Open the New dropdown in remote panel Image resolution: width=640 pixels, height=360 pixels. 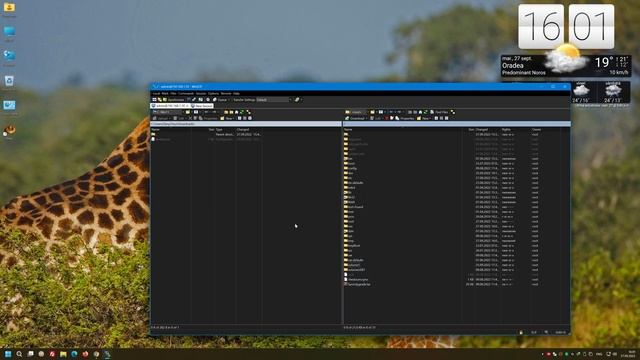[x=424, y=118]
